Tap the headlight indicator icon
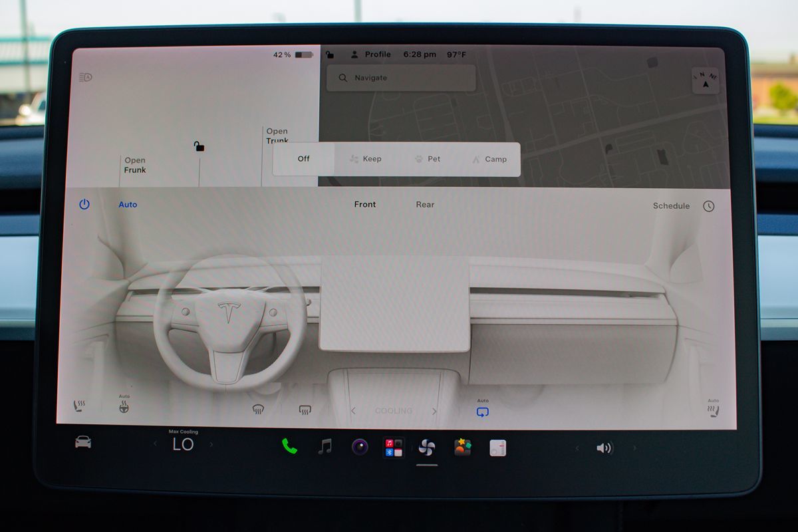Screen dimensions: 798x532 point(85,77)
